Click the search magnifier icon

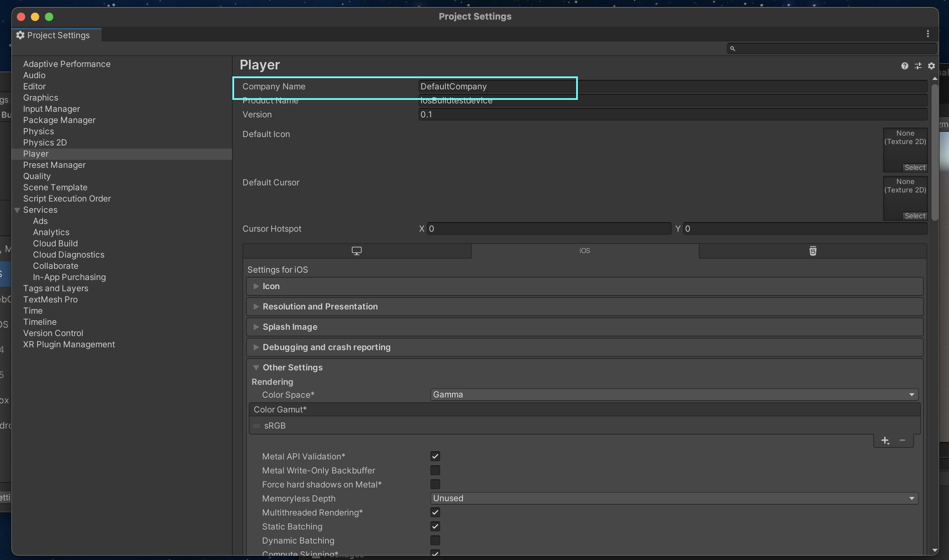(x=732, y=49)
